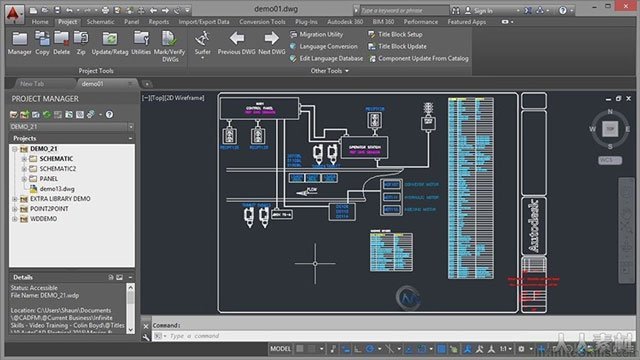Toggle ortho mode in the status bar

click(x=358, y=349)
